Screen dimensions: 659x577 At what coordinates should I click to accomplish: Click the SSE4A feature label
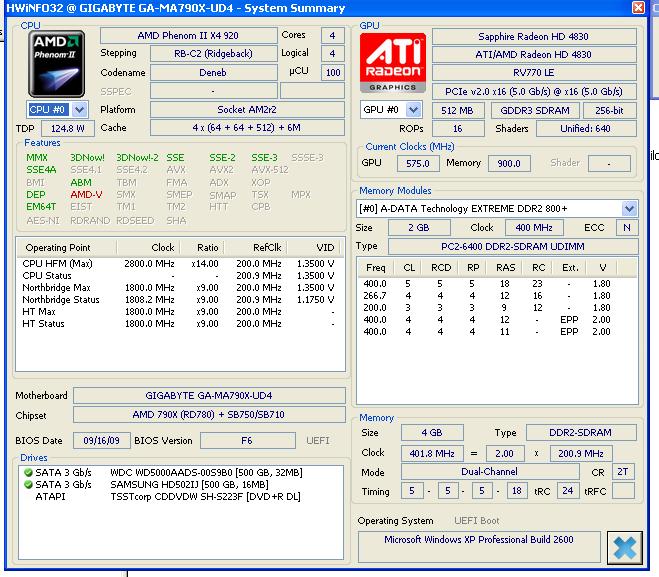click(x=41, y=170)
